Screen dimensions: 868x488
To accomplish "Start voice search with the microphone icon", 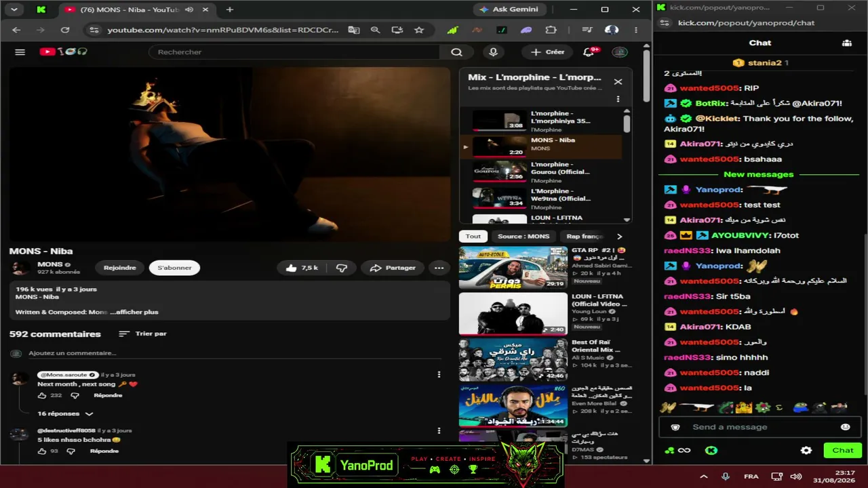I will 493,52.
